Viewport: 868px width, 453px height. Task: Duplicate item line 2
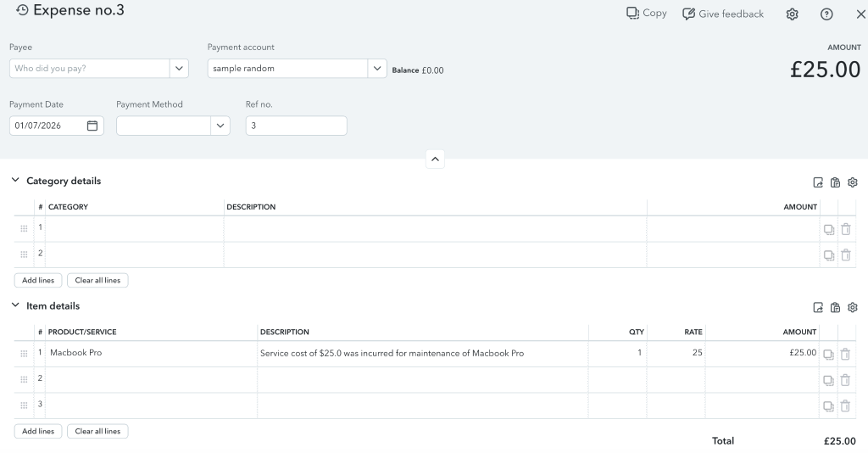point(828,380)
